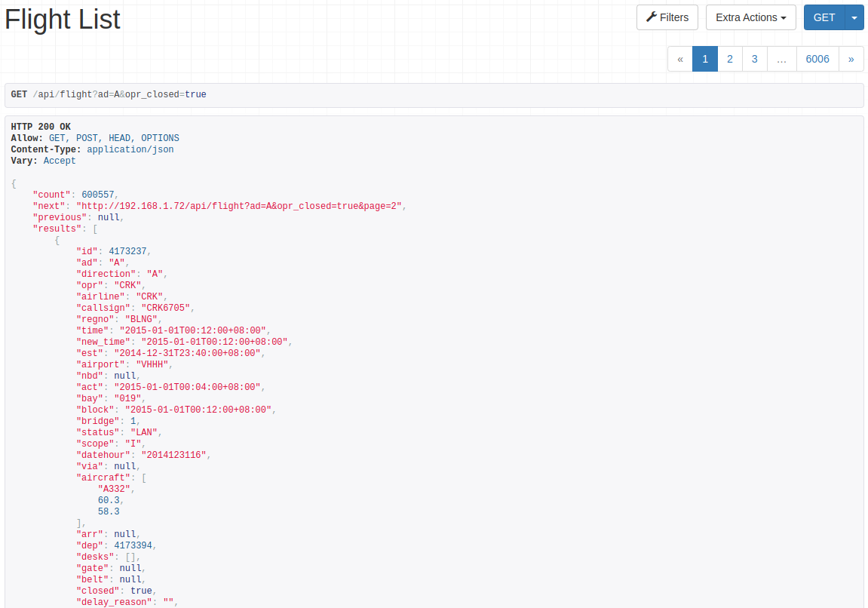
Task: Expand the Extra Actions dropdown menu
Action: [750, 17]
